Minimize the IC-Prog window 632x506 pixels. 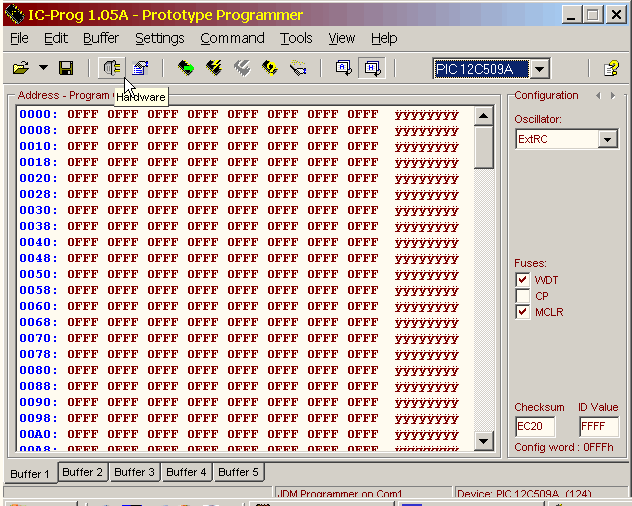point(571,15)
